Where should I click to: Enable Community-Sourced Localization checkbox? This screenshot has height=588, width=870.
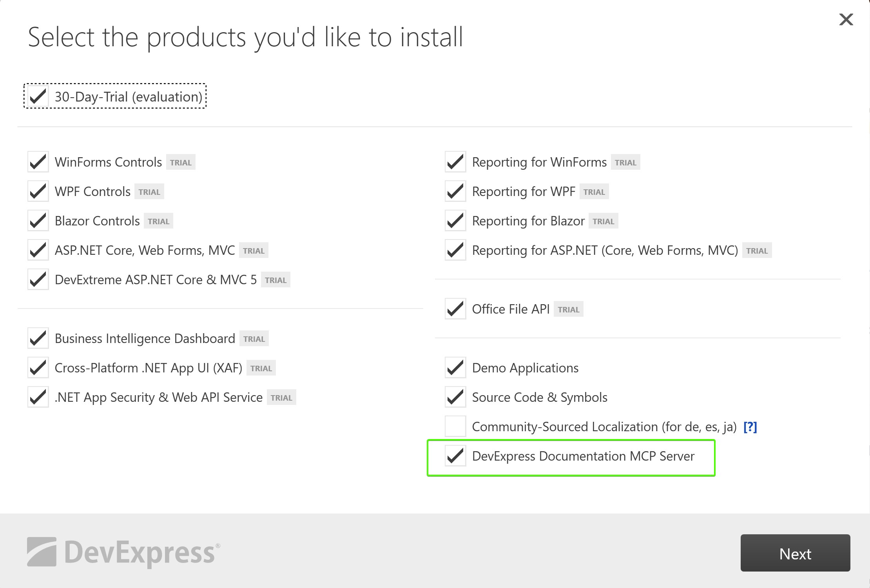[455, 426]
